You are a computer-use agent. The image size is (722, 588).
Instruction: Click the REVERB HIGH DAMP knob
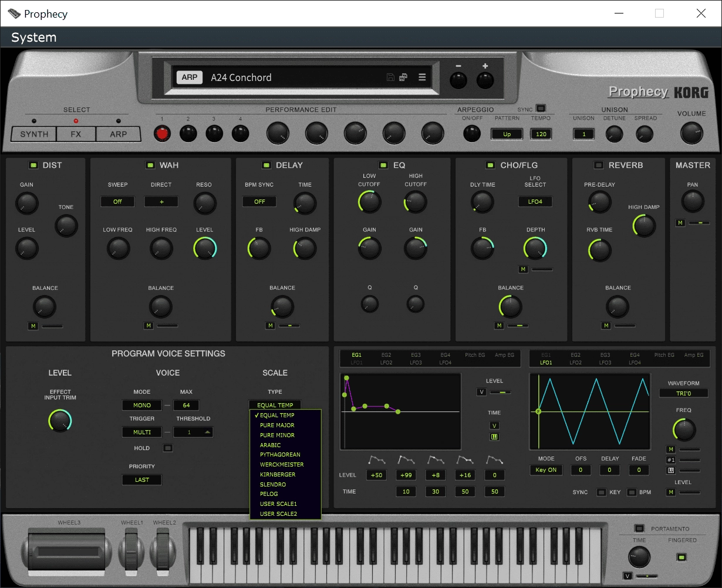pos(644,225)
